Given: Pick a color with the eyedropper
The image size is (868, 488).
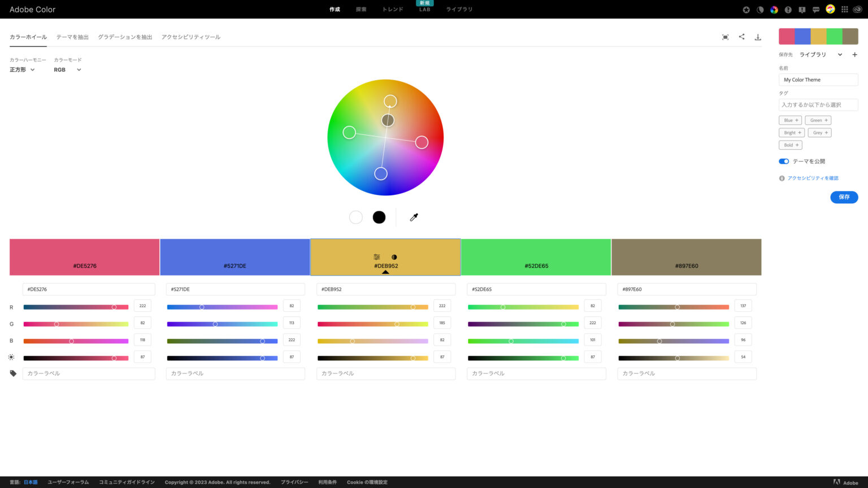Looking at the screenshot, I should tap(414, 217).
